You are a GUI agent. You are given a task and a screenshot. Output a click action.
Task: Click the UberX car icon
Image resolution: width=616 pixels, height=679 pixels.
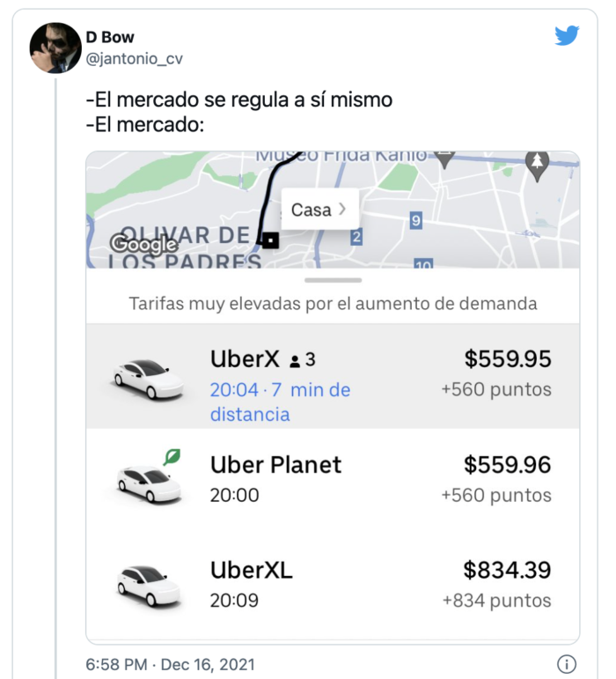(x=148, y=377)
